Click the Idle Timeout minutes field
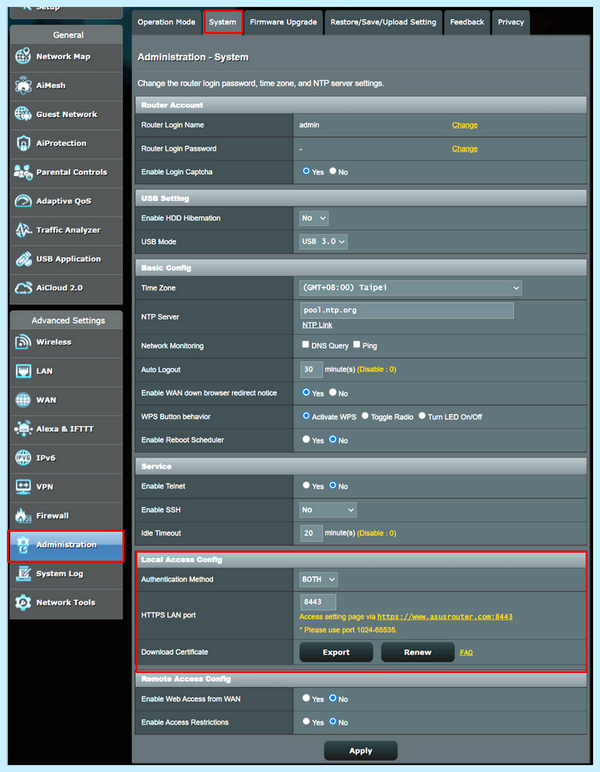The height and width of the screenshot is (772, 600). pos(311,533)
